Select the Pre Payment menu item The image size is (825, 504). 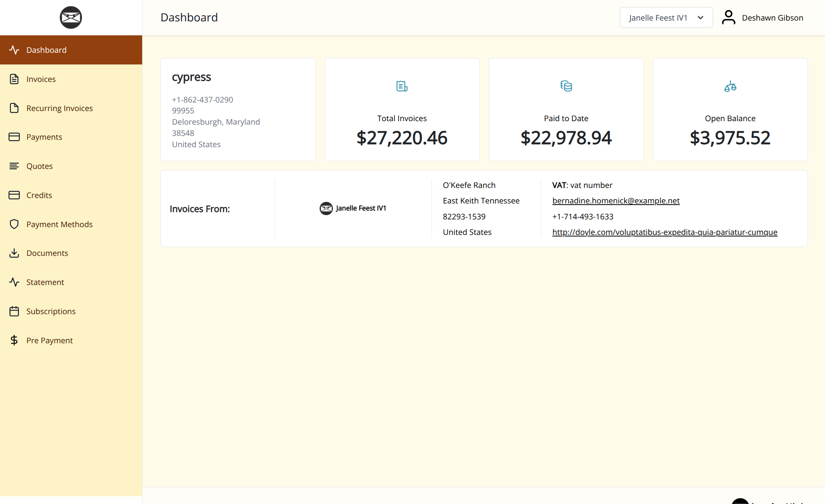point(71,340)
